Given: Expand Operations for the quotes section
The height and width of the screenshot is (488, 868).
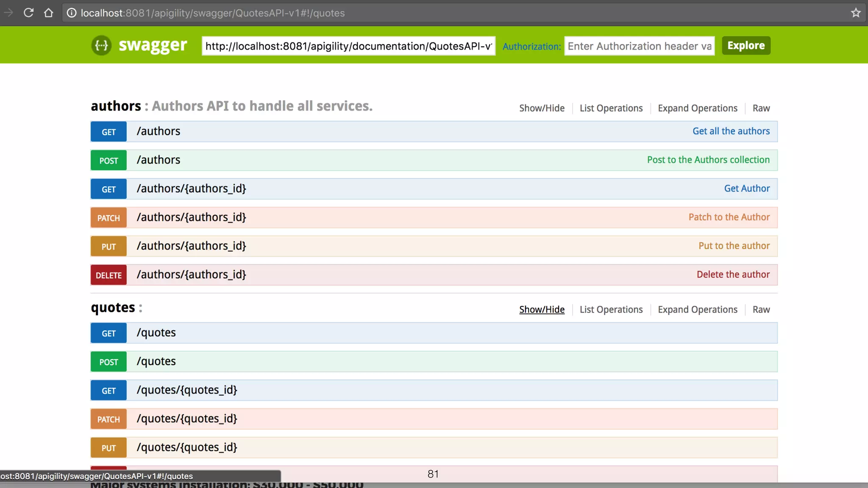Looking at the screenshot, I should tap(697, 310).
